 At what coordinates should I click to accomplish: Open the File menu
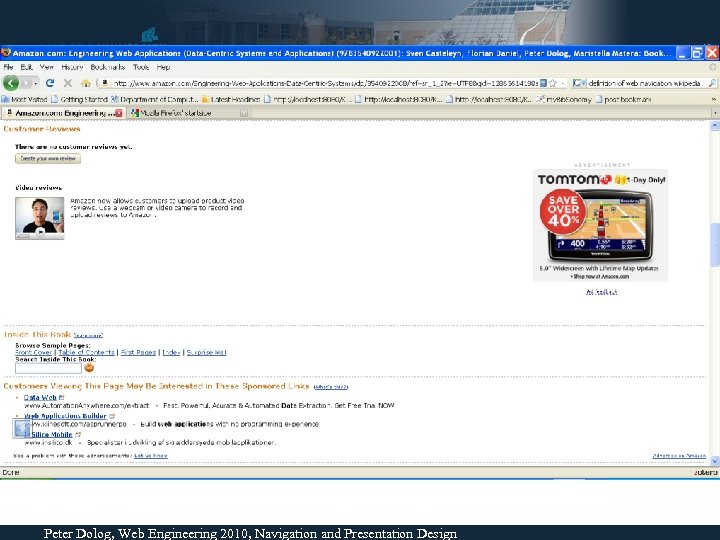[8, 67]
